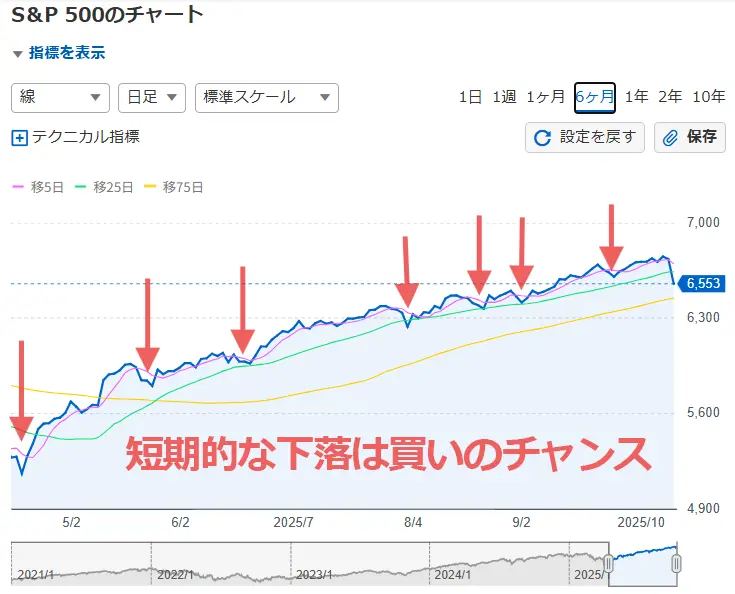
Task: Click the 2025/7 date axis label
Action: [293, 522]
